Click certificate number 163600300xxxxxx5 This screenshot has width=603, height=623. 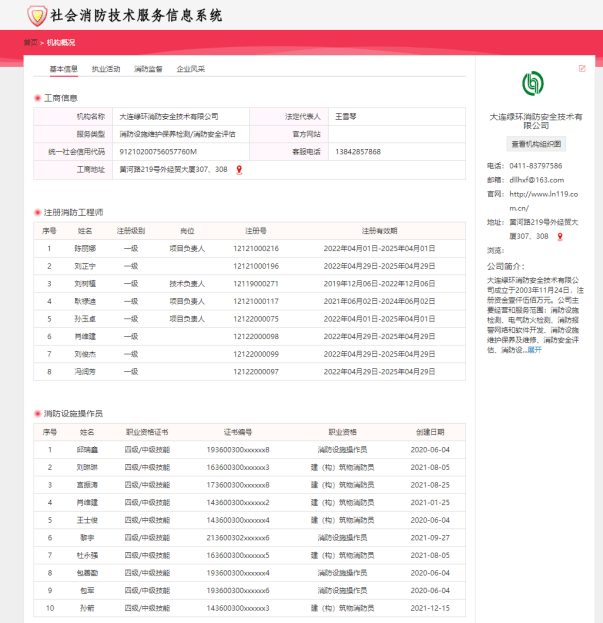238,555
